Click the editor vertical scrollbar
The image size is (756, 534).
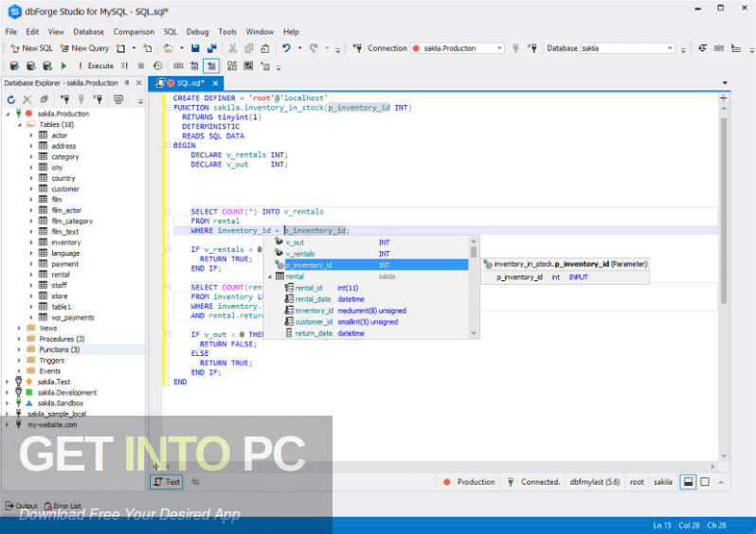click(x=723, y=210)
